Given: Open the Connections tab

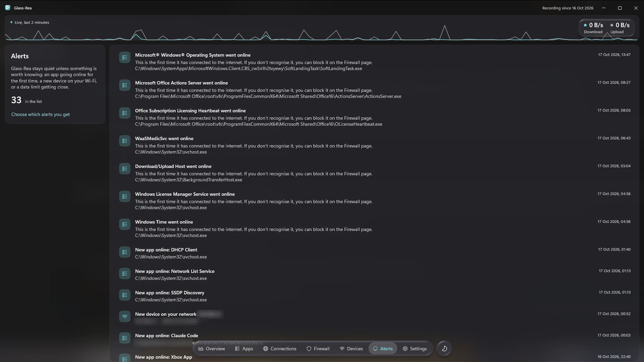Looking at the screenshot, I should (280, 349).
